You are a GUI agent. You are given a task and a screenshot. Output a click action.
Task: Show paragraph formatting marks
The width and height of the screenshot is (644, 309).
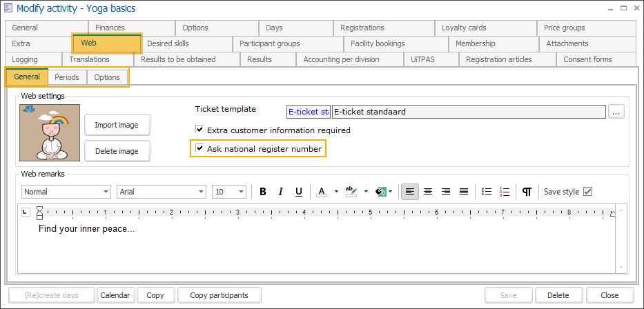click(x=527, y=192)
